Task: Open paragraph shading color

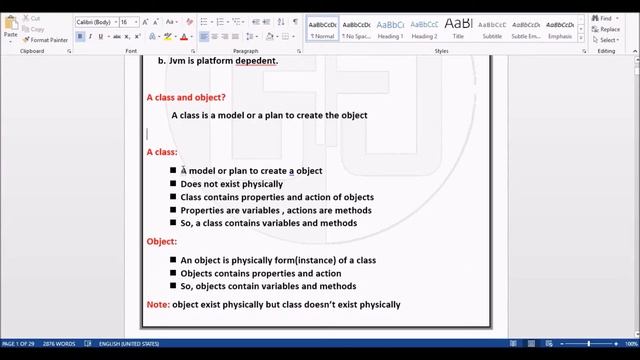Action: 269,37
